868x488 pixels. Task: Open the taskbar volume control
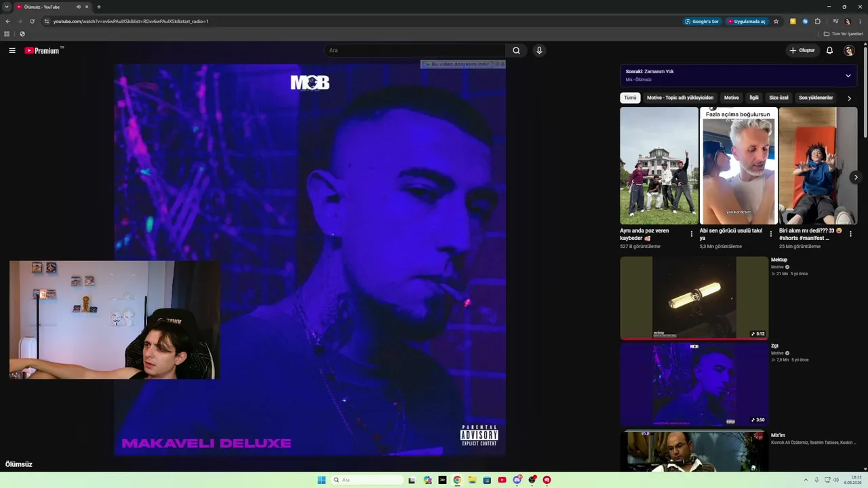[835, 480]
